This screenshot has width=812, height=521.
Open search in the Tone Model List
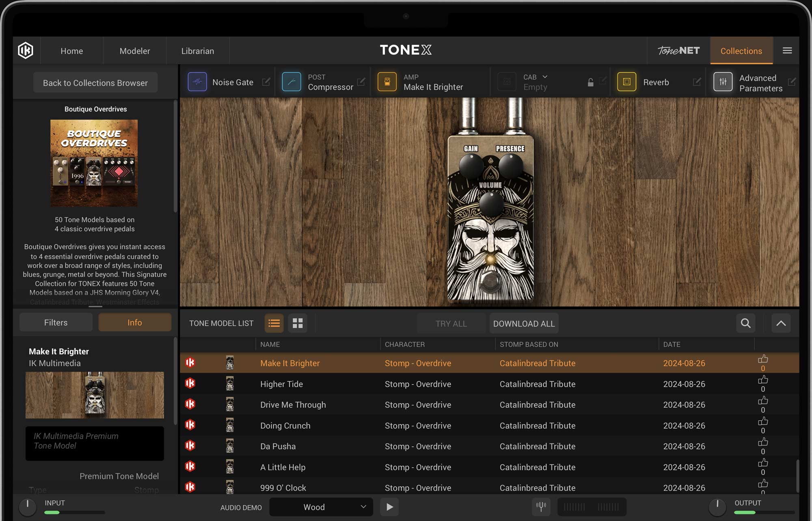pyautogui.click(x=745, y=323)
